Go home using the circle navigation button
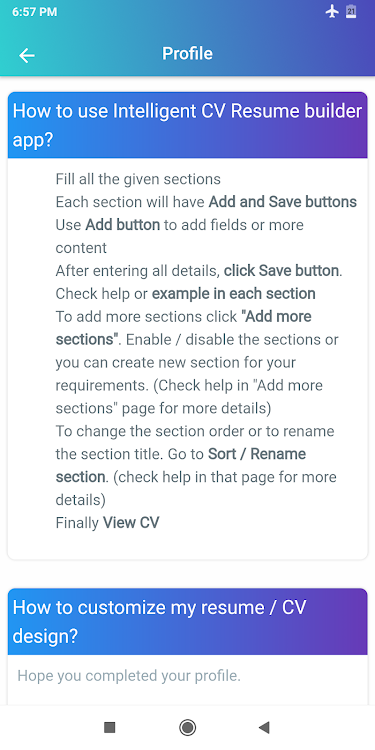The image size is (375, 750). pyautogui.click(x=187, y=728)
